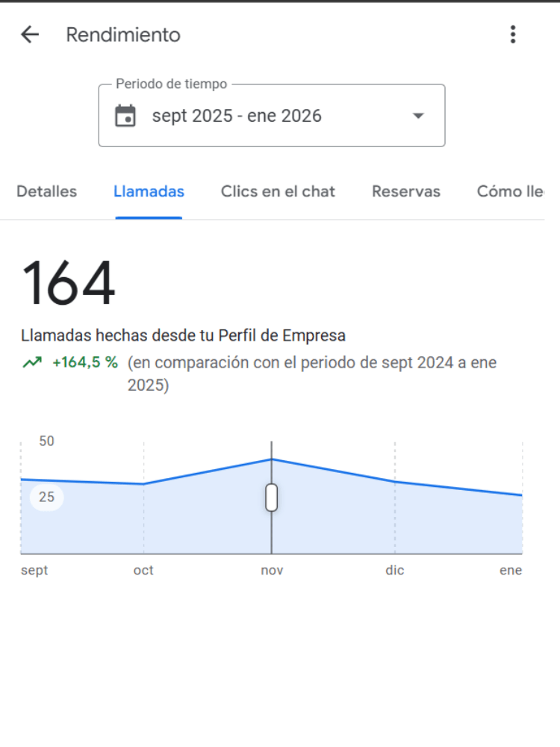Screen dimensions: 560x747
Task: Click the 'oct' label on chart axis
Action: (143, 571)
